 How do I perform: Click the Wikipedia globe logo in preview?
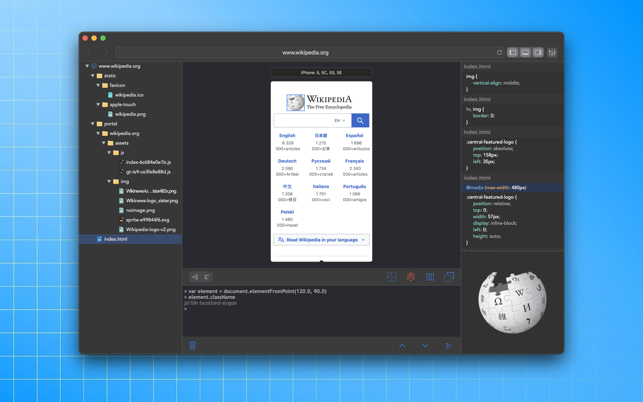tap(295, 103)
